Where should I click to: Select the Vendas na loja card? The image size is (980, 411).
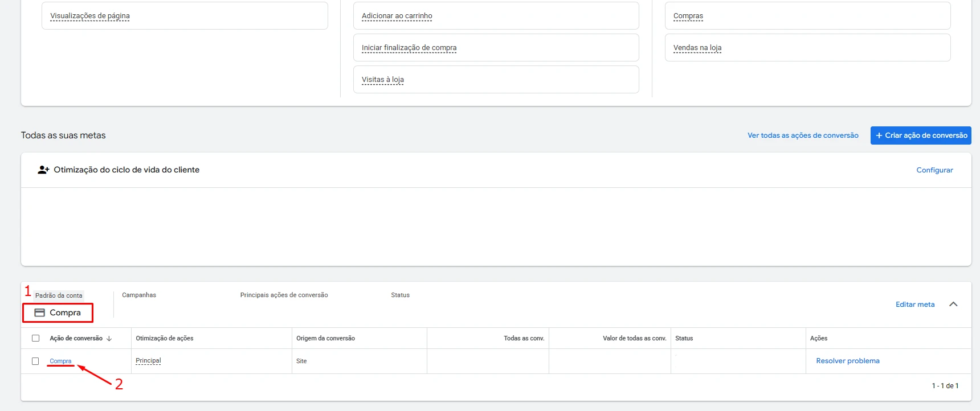807,48
